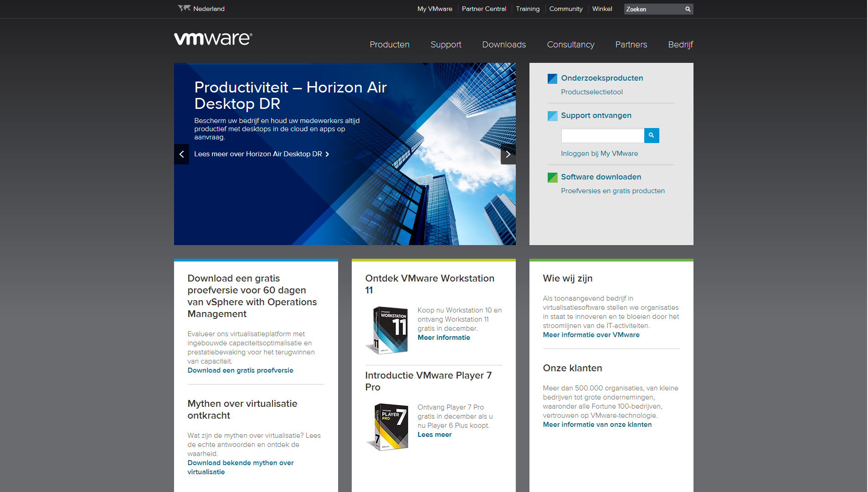
Task: Click the search magnifier in top bar
Action: tap(688, 9)
